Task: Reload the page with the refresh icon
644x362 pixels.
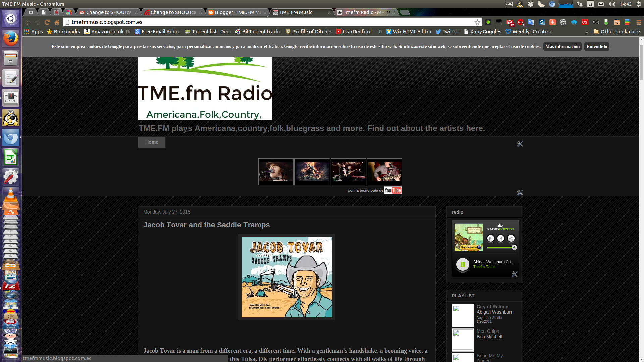Action: coord(47,22)
